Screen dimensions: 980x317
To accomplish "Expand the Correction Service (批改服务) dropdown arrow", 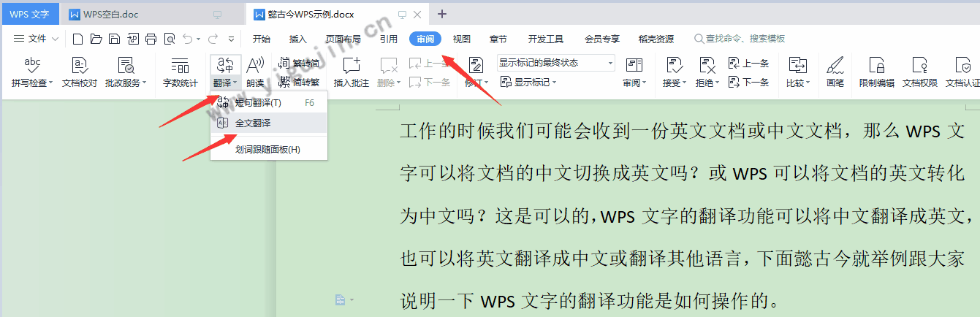I will (145, 83).
